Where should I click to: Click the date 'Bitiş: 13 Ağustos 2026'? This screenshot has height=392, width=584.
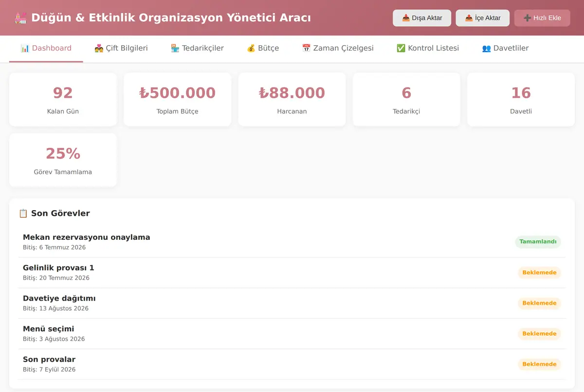(x=55, y=309)
